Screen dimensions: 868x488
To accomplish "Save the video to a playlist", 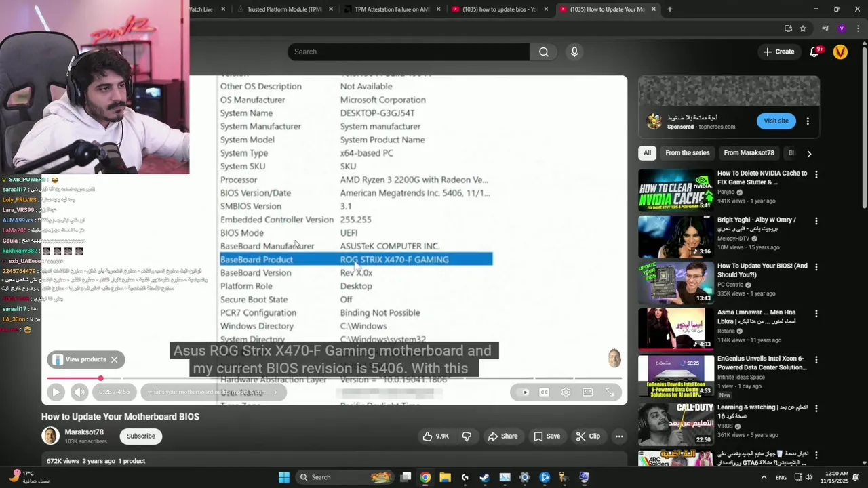I will [547, 436].
